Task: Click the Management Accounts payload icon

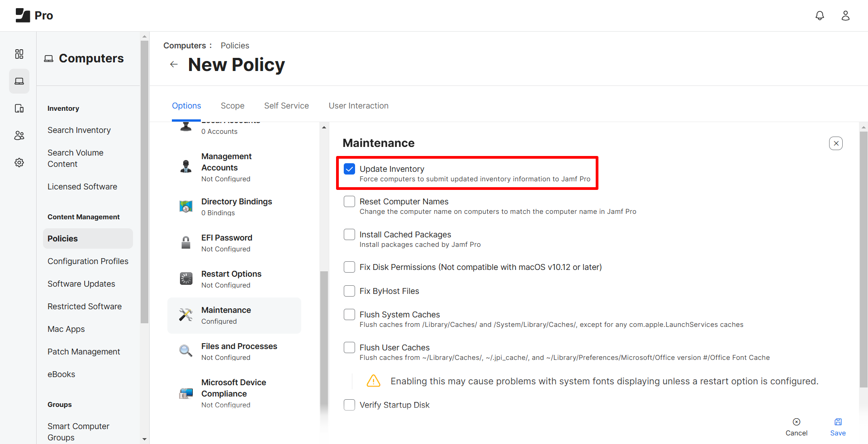Action: pyautogui.click(x=186, y=167)
